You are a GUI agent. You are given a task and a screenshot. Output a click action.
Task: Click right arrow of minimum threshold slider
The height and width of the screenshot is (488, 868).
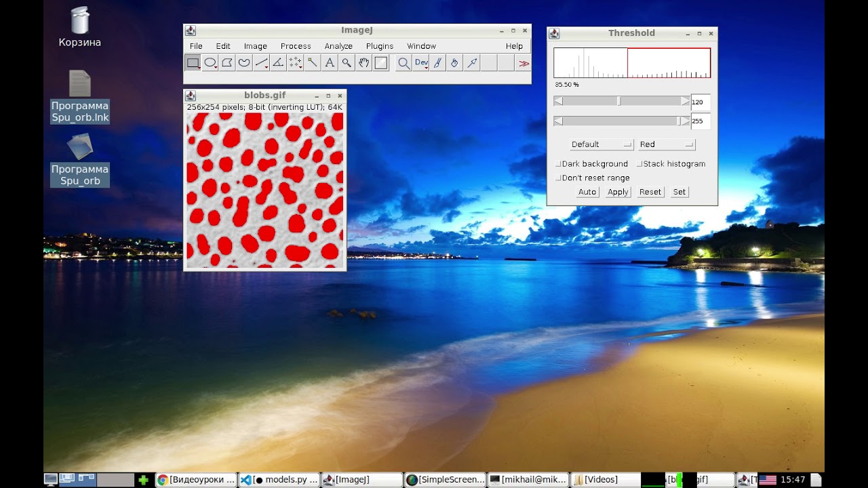(x=686, y=101)
